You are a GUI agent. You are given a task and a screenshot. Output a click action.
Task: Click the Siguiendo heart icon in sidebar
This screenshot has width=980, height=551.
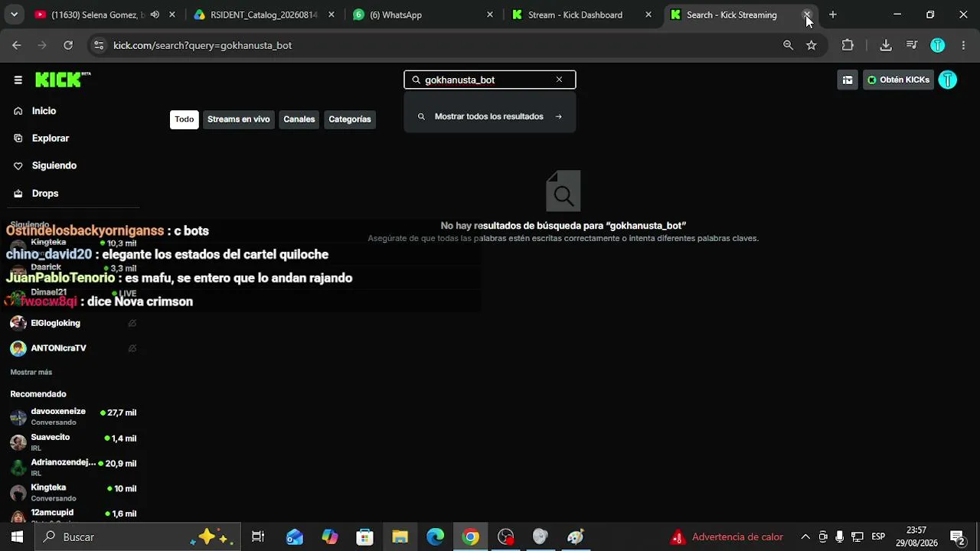click(18, 166)
